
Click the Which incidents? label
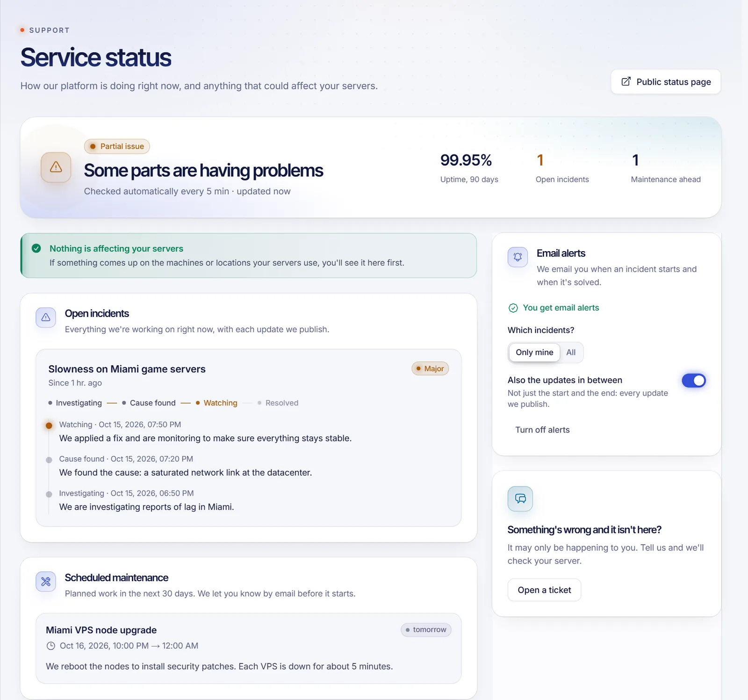click(x=541, y=330)
